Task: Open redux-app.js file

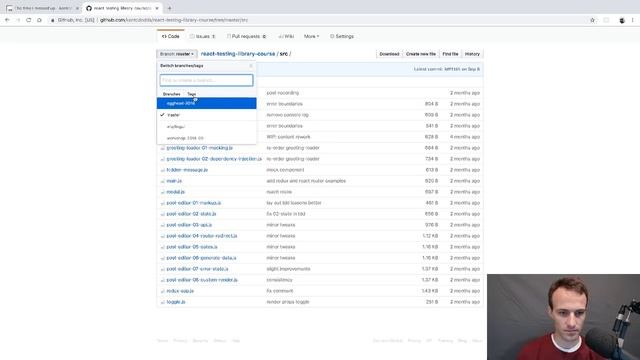Action: [180, 291]
